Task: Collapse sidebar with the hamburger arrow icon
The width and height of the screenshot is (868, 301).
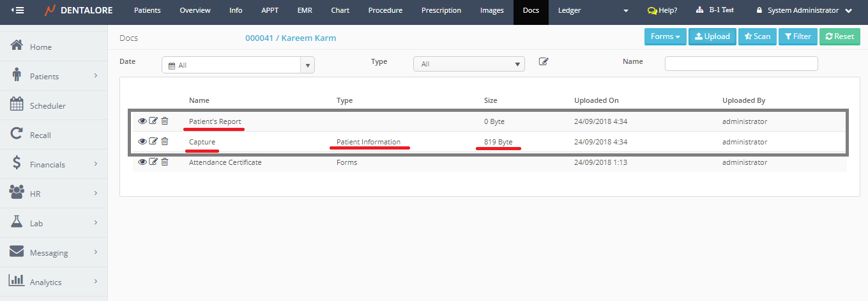Action: tap(17, 11)
